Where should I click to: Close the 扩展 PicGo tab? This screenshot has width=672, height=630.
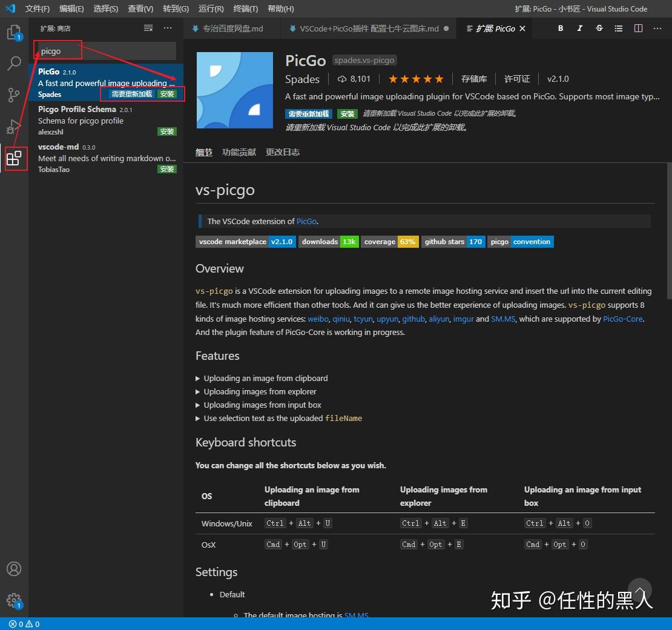click(x=522, y=28)
